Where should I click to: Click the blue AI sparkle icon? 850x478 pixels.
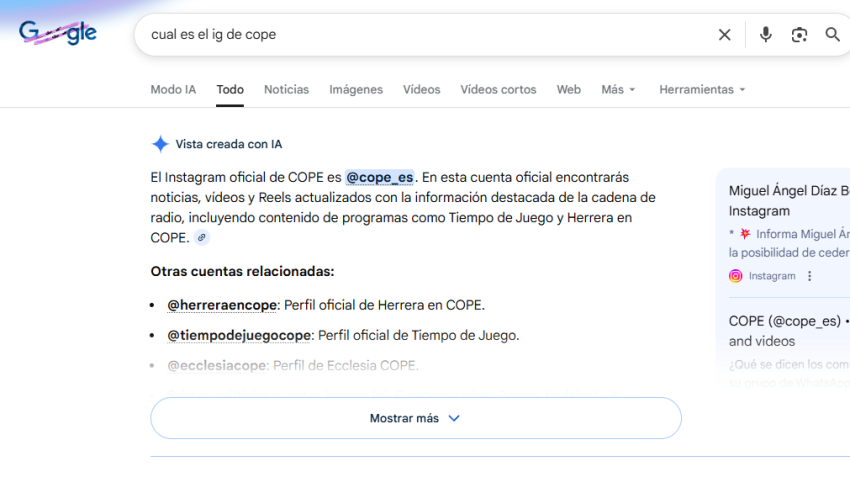pyautogui.click(x=160, y=144)
